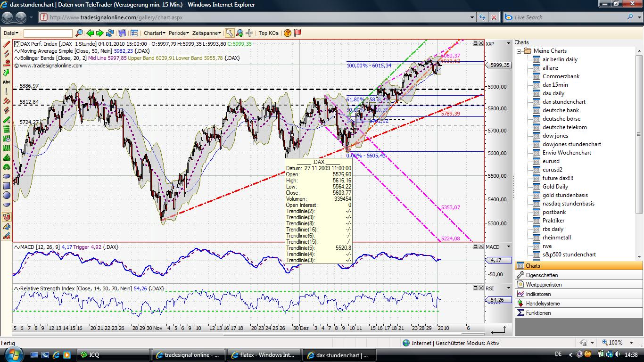Click the green back arrow in chart toolbar
The height and width of the screenshot is (362, 644).
tap(90, 33)
